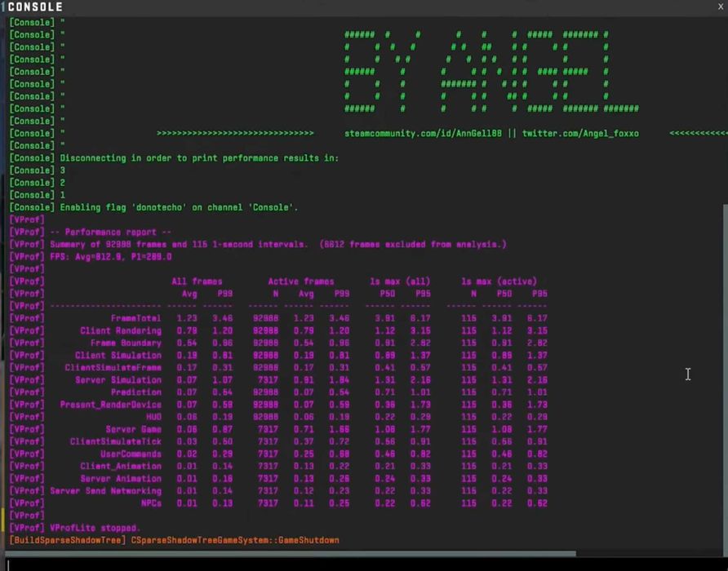Click the 'Frame Boundary' row label
Viewport: 728px width, 571px height.
(126, 343)
